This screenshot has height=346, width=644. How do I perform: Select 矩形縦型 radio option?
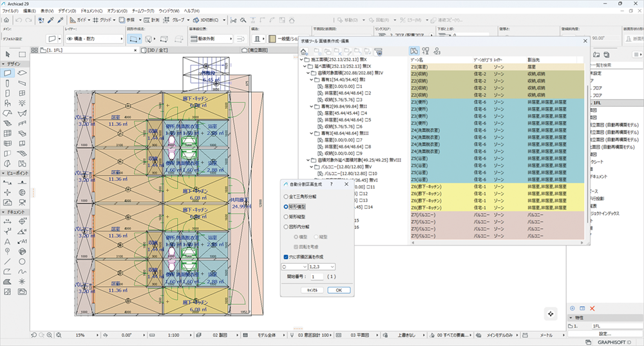(287, 217)
